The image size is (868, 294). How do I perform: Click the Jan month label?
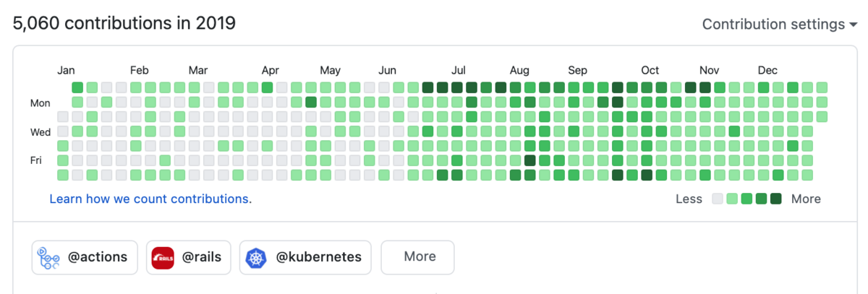coord(66,71)
